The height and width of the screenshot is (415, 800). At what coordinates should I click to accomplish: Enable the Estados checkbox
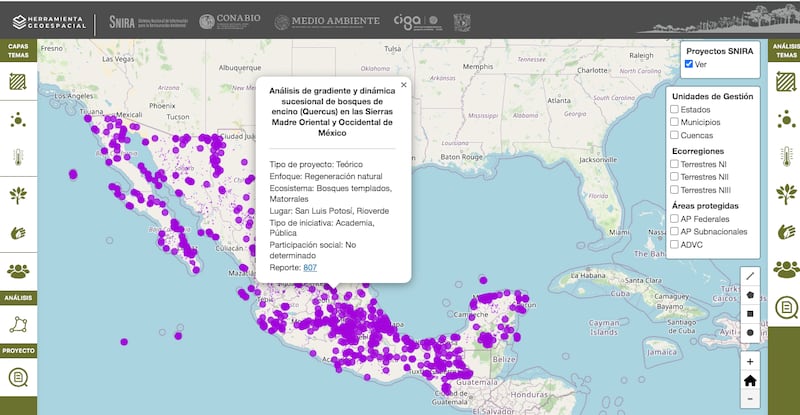point(675,109)
